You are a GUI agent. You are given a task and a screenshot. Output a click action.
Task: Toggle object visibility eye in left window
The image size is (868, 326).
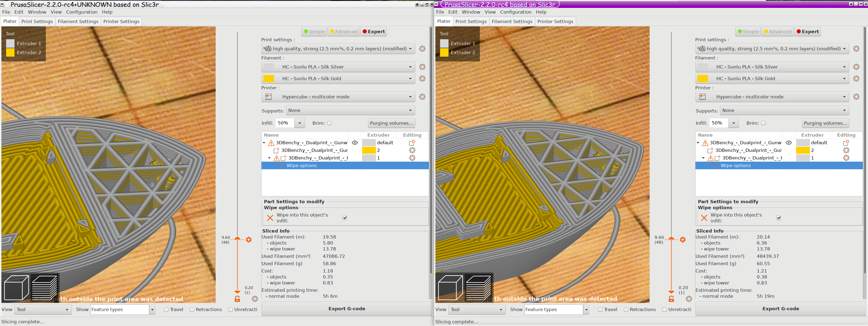point(355,143)
